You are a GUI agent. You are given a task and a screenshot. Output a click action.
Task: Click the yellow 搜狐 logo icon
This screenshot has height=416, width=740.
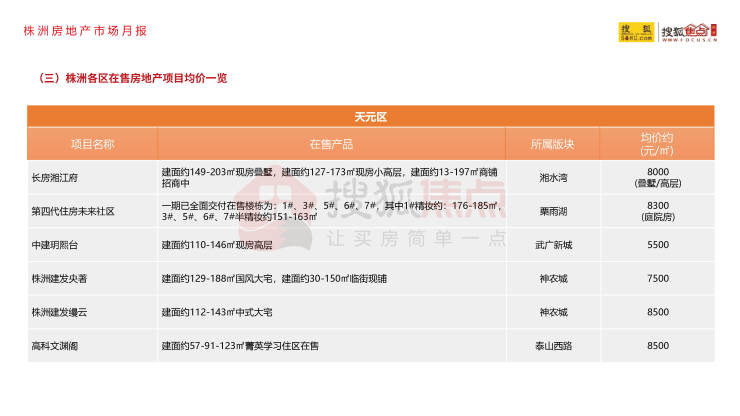[x=636, y=32]
